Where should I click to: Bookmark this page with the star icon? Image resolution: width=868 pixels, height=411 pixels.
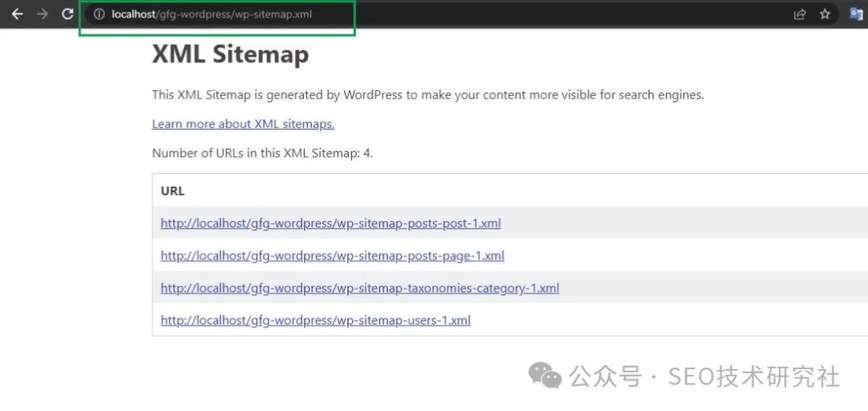(x=825, y=14)
